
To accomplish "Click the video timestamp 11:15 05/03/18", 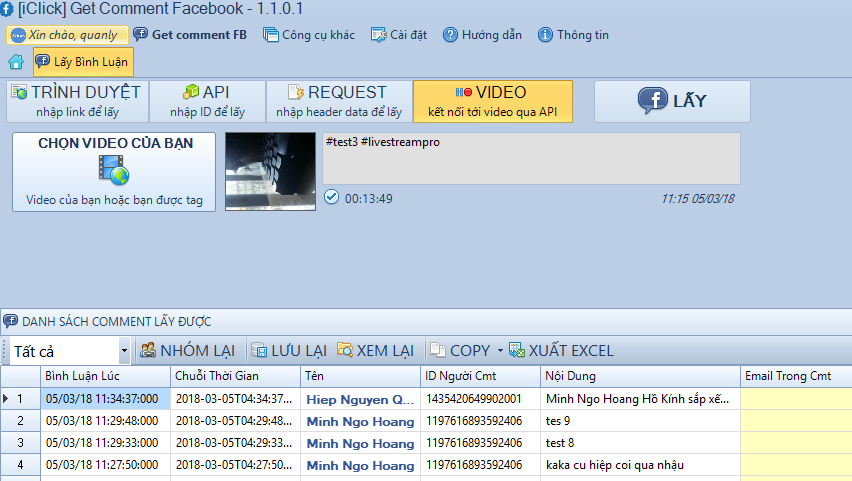I will tap(698, 199).
